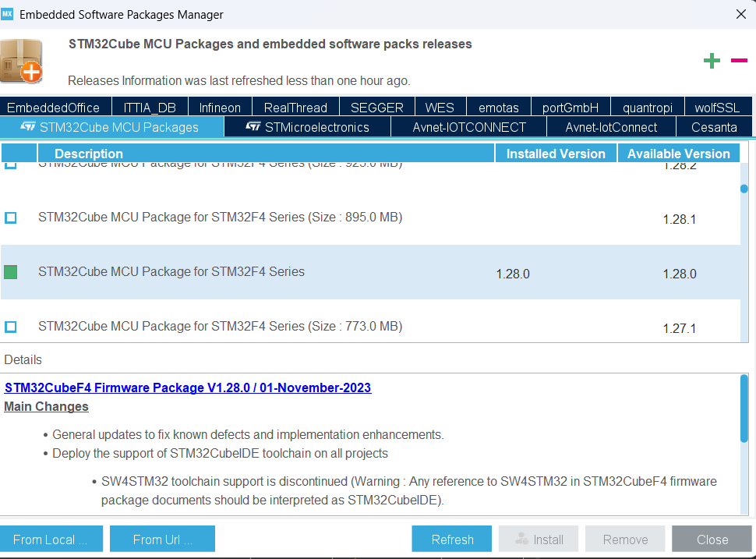Viewport: 756px width, 559px height.
Task: Switch to the quantropi tab
Action: pyautogui.click(x=648, y=107)
